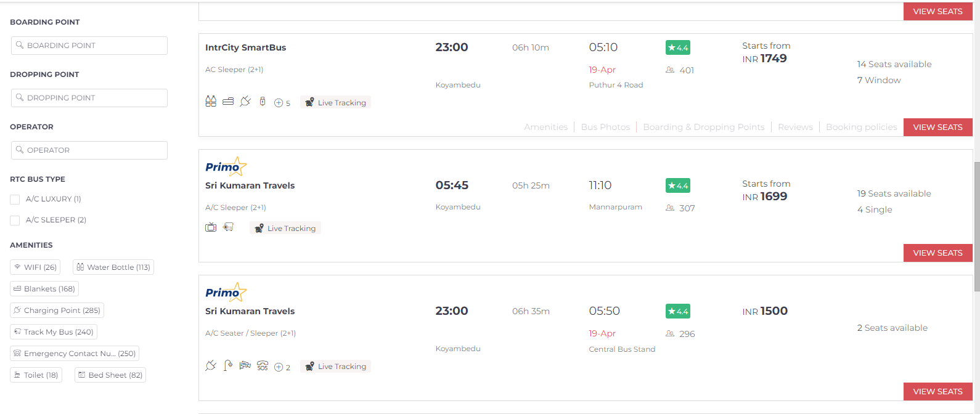Expand +2 more amenities on Sri Kumaran 23:00 bus
The height and width of the screenshot is (414, 980).
pyautogui.click(x=282, y=367)
